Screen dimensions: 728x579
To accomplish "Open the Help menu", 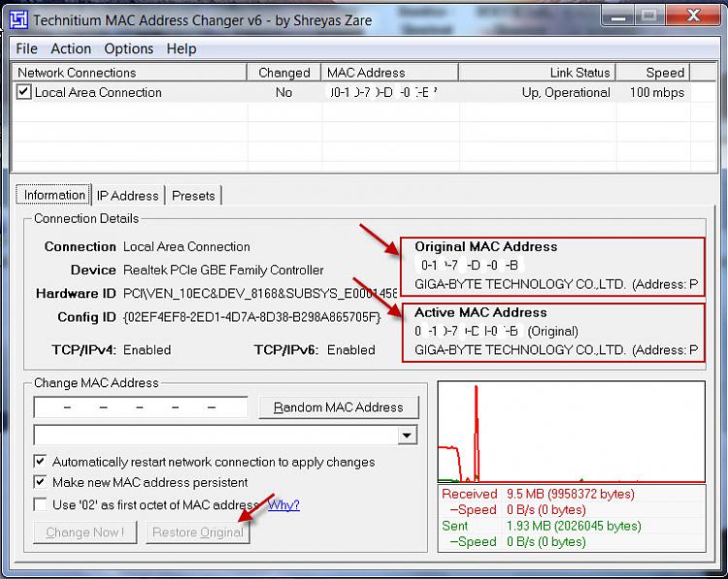I will (x=182, y=48).
